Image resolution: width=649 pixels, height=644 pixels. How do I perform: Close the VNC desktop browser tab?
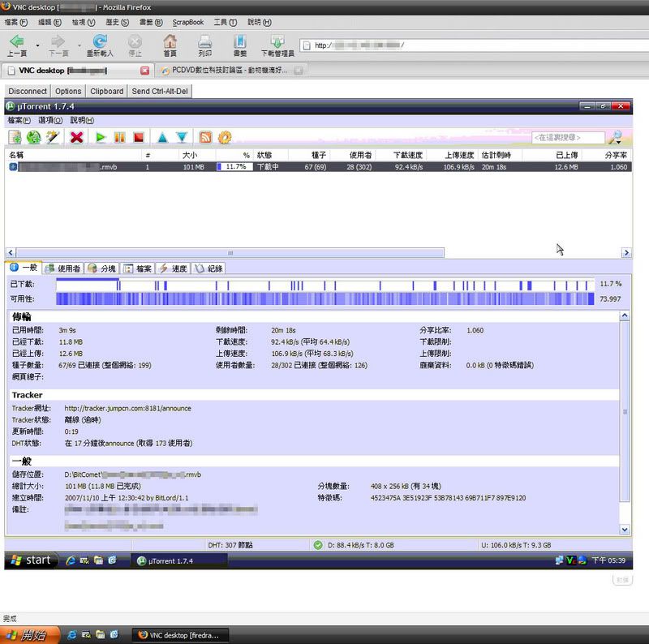point(144,71)
